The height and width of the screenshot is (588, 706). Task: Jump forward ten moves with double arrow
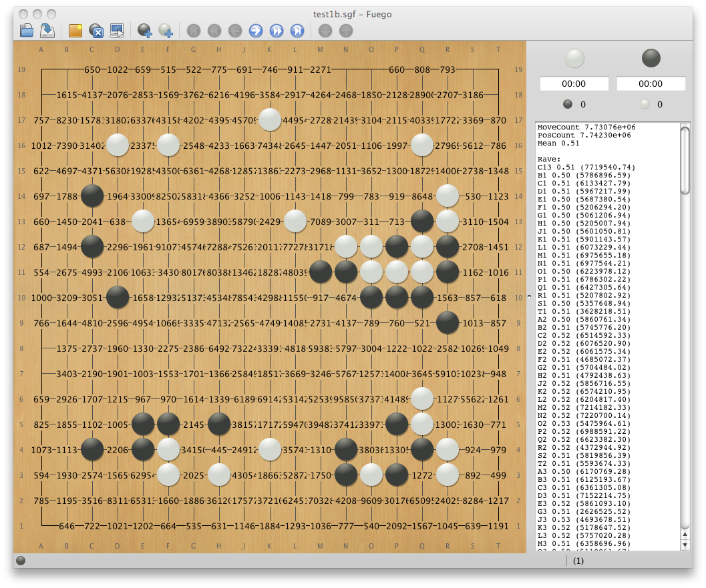(x=277, y=30)
